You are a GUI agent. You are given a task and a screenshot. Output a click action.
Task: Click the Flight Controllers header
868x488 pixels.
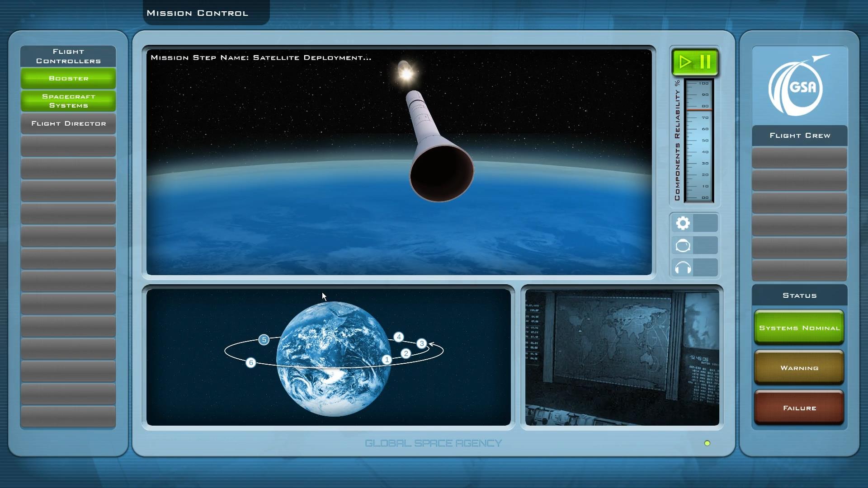68,56
